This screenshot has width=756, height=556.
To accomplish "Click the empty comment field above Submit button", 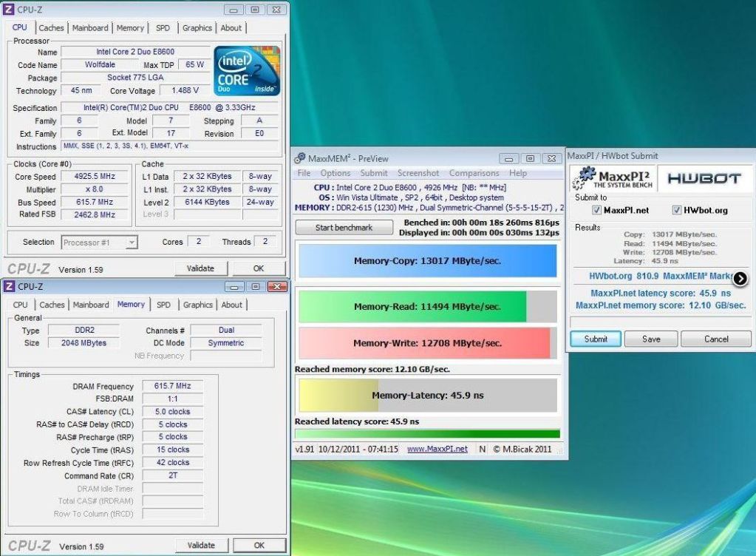I will click(x=660, y=322).
